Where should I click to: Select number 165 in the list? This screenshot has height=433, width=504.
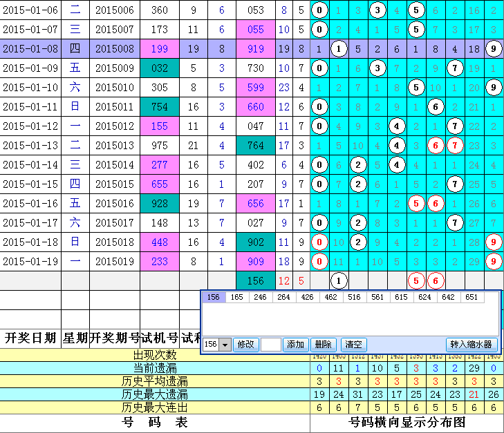coord(236,297)
